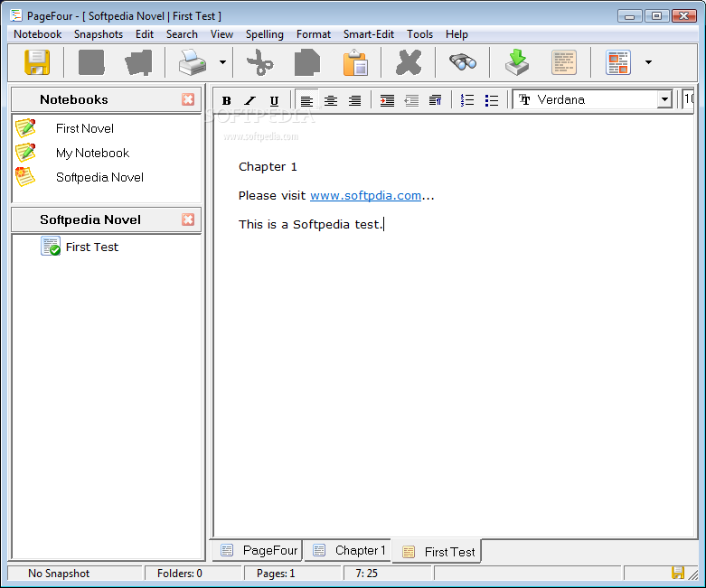
Task: Open the Search menu
Action: pyautogui.click(x=182, y=34)
